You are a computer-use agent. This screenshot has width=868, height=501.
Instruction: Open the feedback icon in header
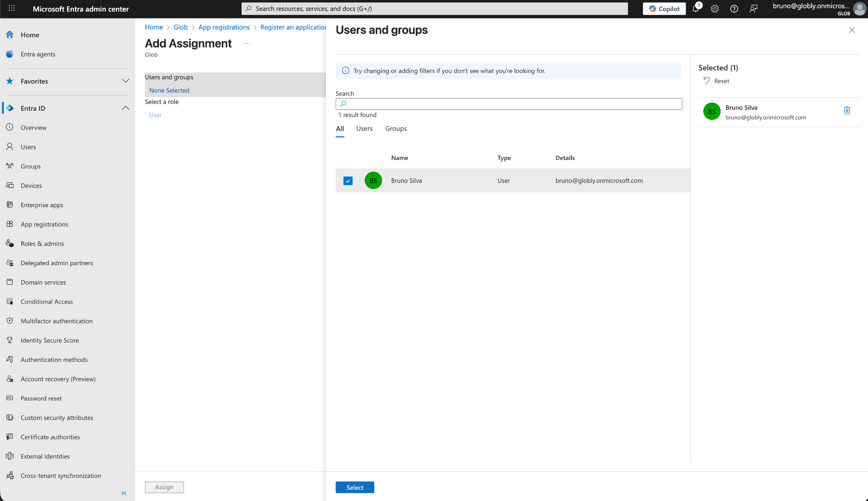click(x=753, y=9)
